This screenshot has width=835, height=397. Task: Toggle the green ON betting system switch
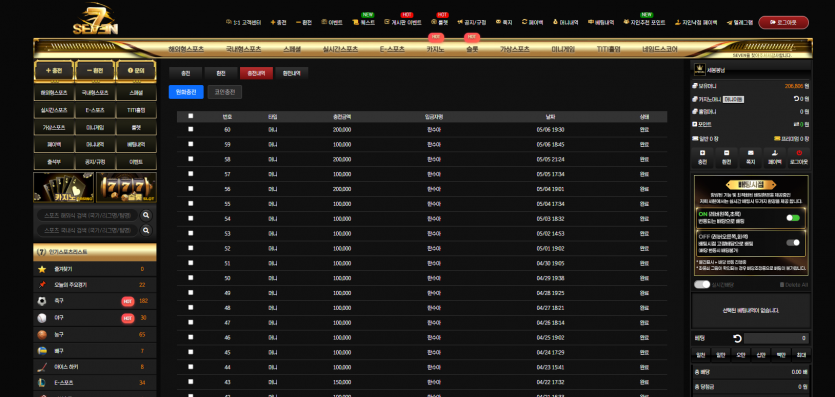coord(793,218)
